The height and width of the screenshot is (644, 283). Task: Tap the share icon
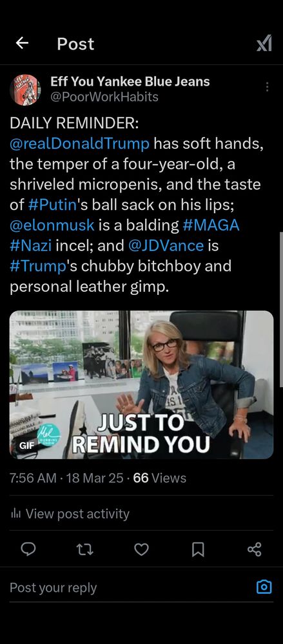point(254,549)
